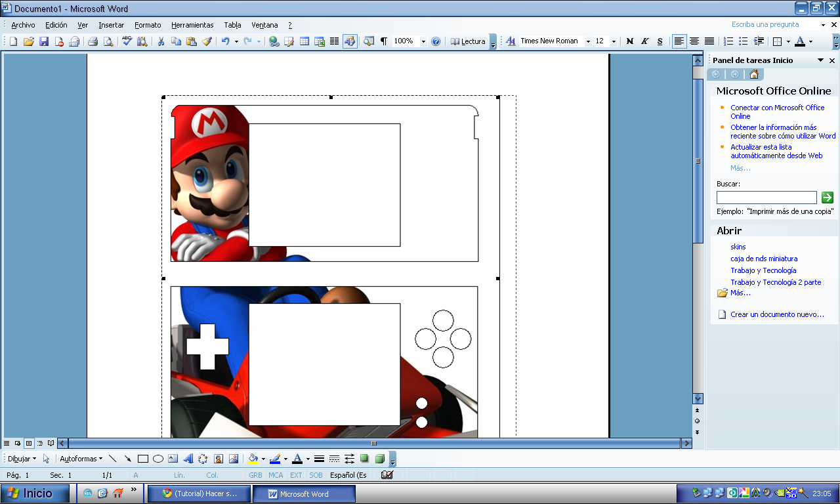
Task: Save the document with floppy icon
Action: click(44, 41)
